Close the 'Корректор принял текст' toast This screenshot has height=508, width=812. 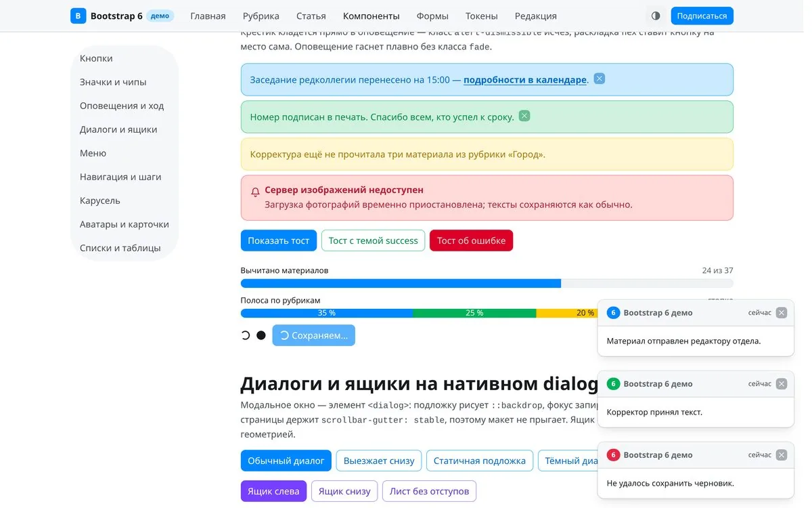coord(782,384)
